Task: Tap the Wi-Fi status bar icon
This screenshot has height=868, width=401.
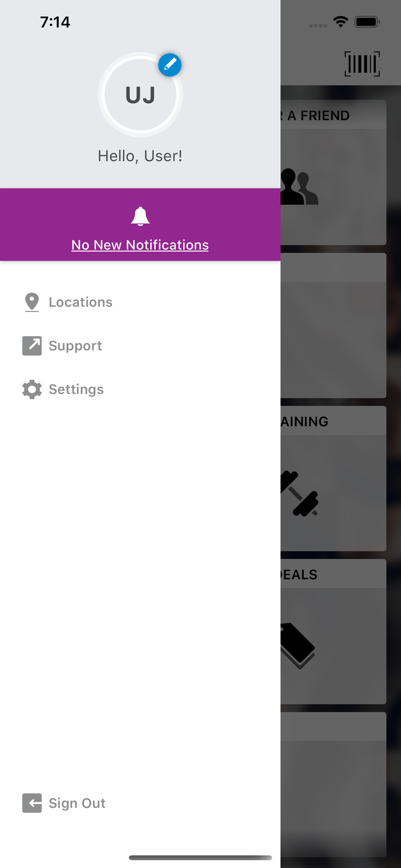Action: (341, 22)
